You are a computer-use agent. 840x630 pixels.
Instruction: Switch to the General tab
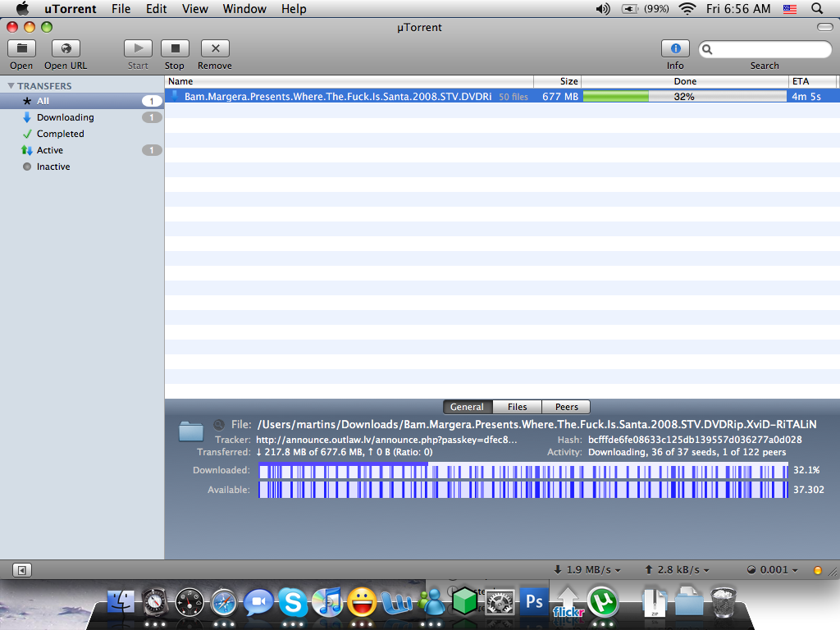(x=468, y=407)
